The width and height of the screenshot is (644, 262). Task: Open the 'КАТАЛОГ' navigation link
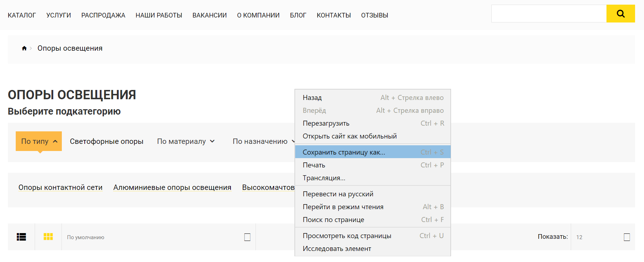[22, 15]
